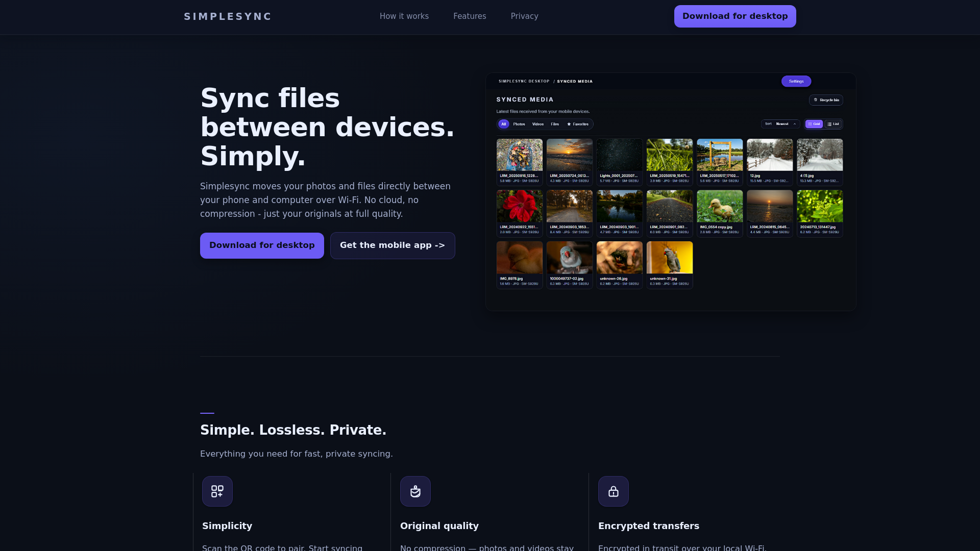This screenshot has width=980, height=551.
Task: Switch to List view in preview
Action: [x=833, y=124]
